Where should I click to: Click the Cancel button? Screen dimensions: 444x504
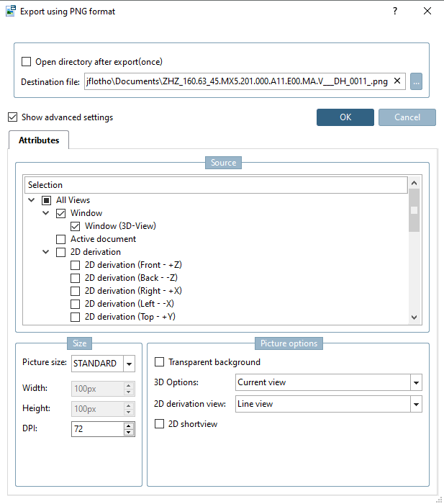407,117
